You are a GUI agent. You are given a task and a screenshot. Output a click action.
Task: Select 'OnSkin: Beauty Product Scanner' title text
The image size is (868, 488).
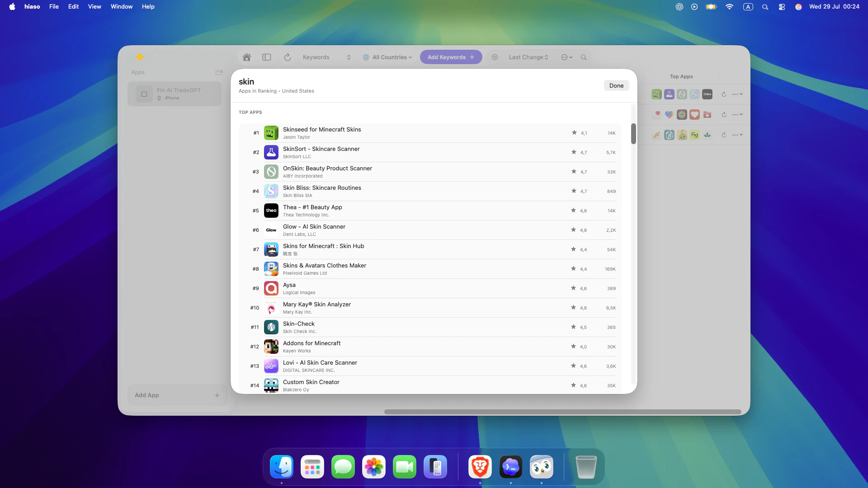click(x=327, y=169)
